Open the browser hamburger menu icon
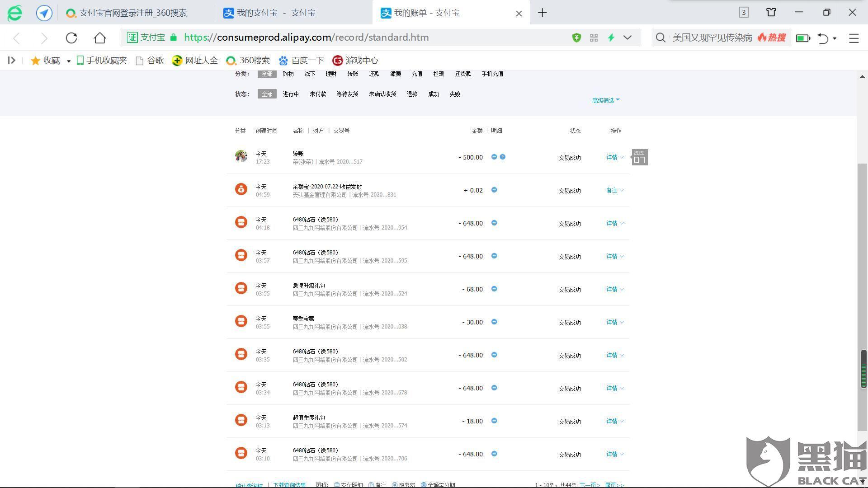868x488 pixels. (854, 38)
